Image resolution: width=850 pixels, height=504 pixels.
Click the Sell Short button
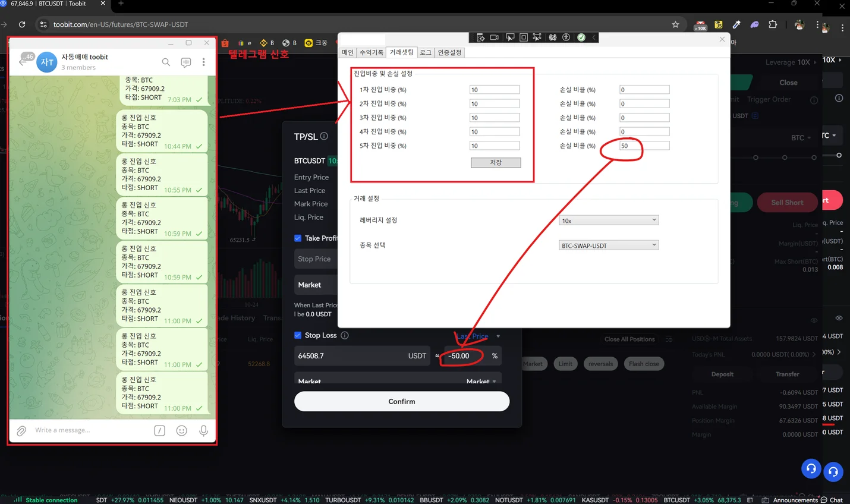(787, 203)
